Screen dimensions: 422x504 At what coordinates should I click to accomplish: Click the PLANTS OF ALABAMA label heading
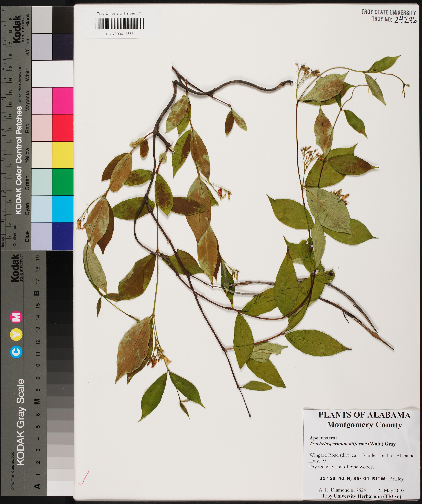pyautogui.click(x=364, y=415)
